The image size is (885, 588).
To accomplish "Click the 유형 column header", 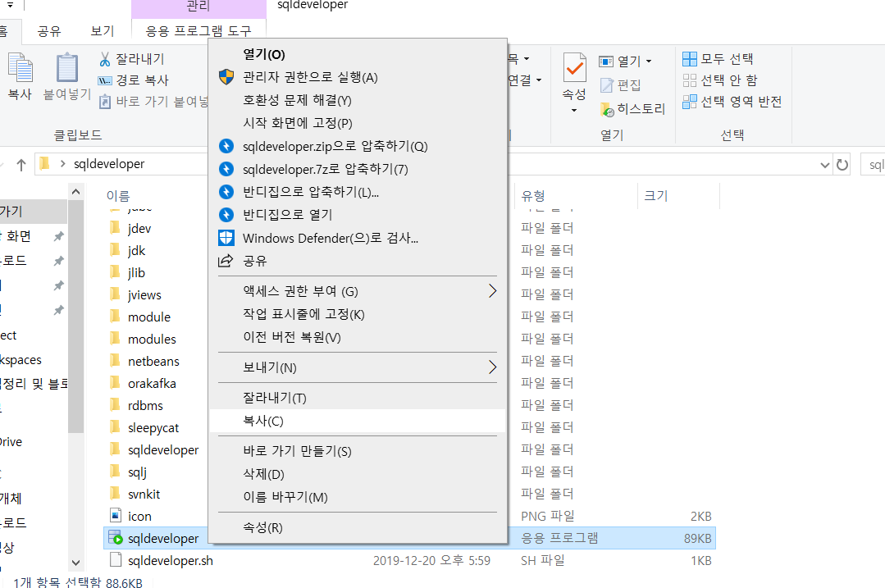I will [533, 196].
